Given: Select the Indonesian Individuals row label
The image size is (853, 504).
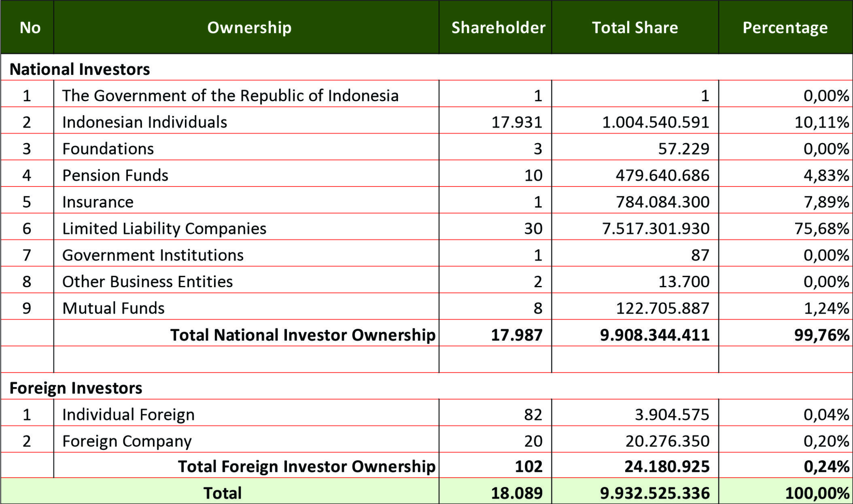Looking at the screenshot, I should coord(145,122).
